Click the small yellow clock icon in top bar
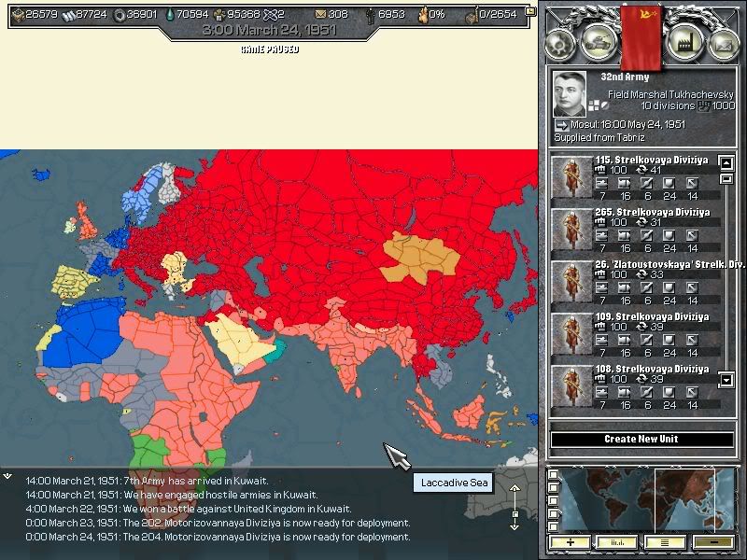 [x=529, y=10]
